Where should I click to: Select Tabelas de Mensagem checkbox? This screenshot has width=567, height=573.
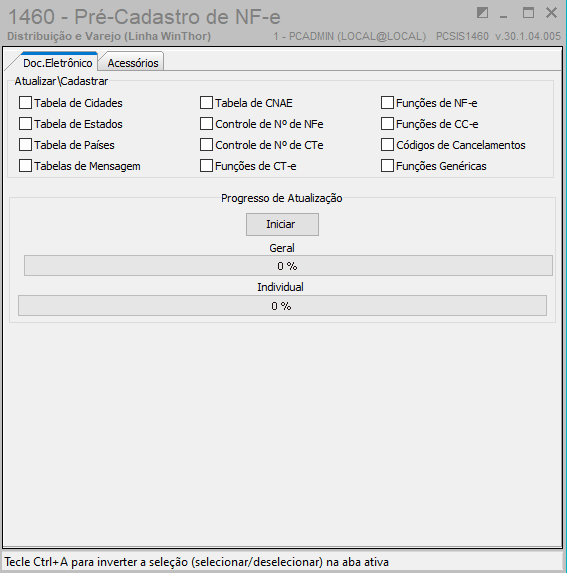click(25, 166)
